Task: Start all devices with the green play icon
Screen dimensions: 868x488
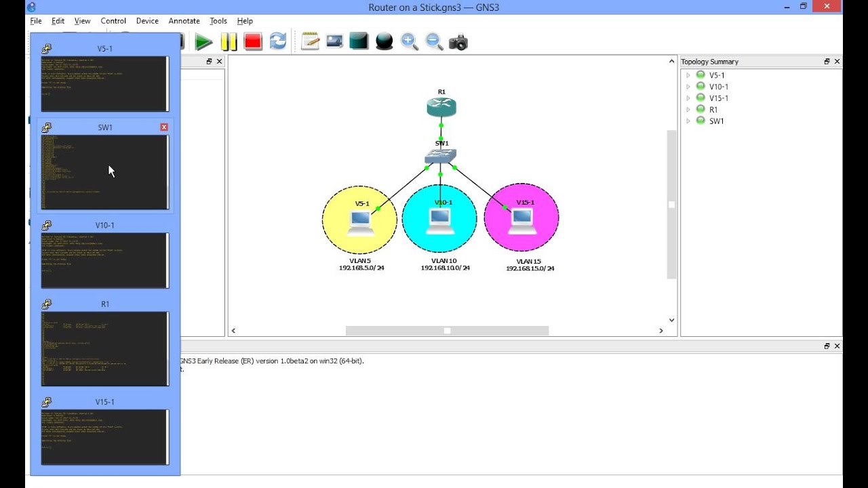Action: [x=203, y=42]
